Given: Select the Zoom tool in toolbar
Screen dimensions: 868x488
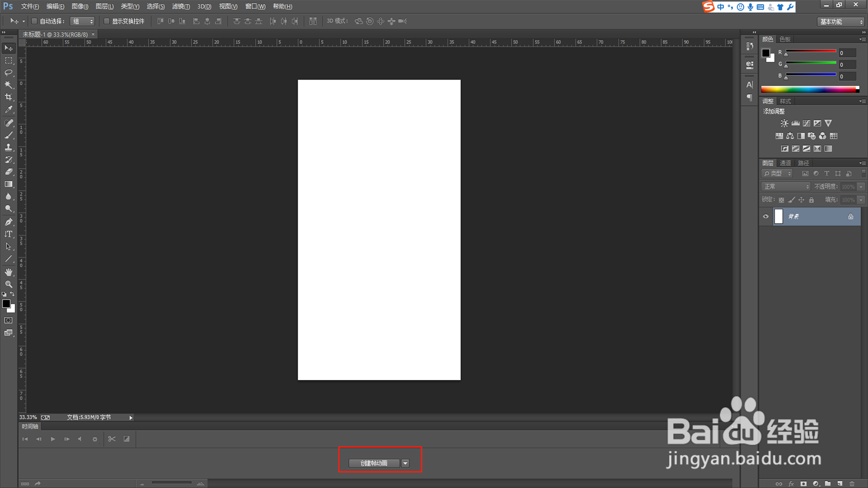Looking at the screenshot, I should [x=9, y=284].
